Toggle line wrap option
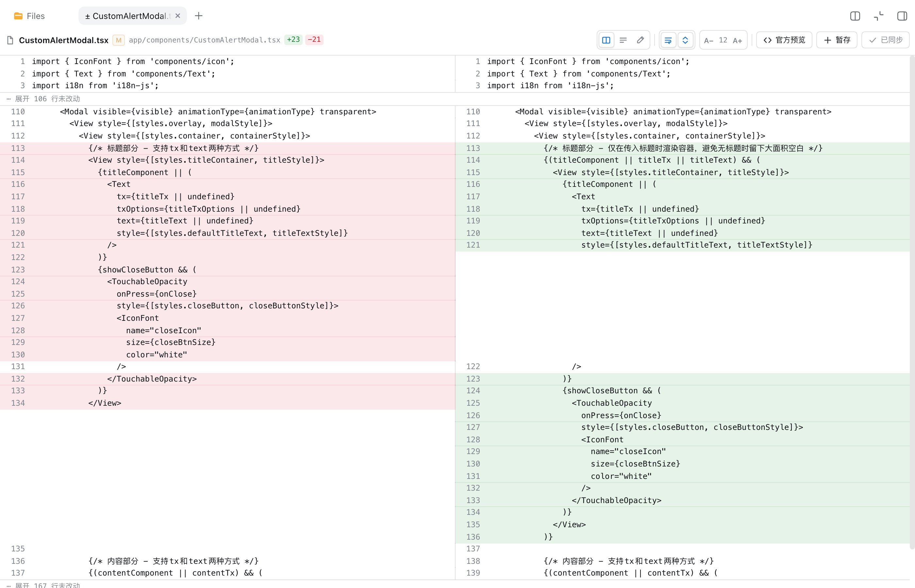The image size is (915, 588). (x=668, y=40)
